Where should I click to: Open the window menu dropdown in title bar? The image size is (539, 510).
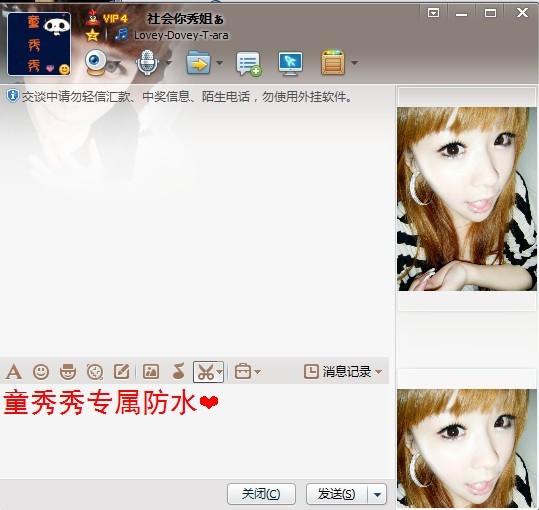433,13
